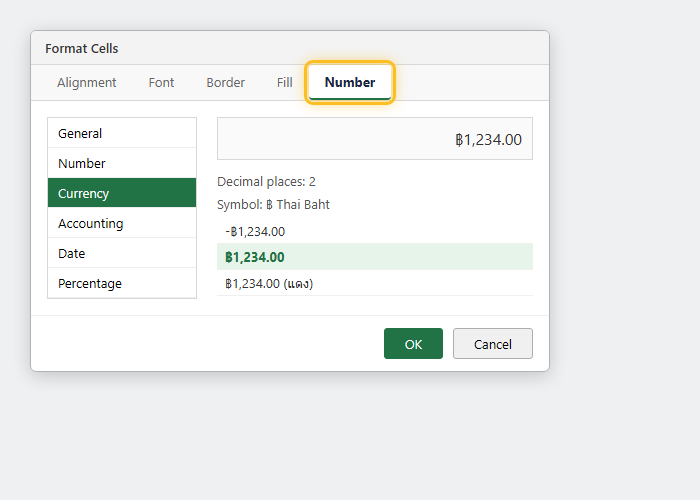Select the Percentage category

[122, 283]
